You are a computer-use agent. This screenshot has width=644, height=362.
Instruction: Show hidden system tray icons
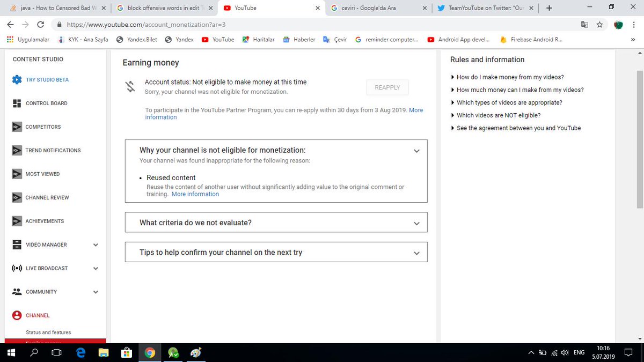point(531,352)
